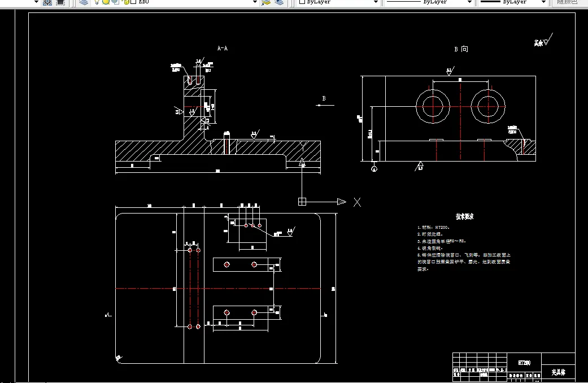Select the '技术要求' heading text
The width and height of the screenshot is (588, 383).
pyautogui.click(x=465, y=216)
